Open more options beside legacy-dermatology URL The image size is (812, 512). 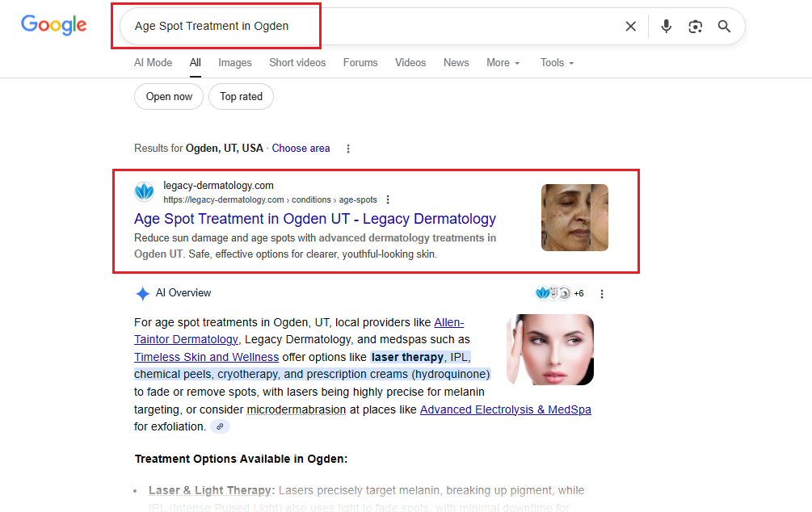[x=388, y=200]
